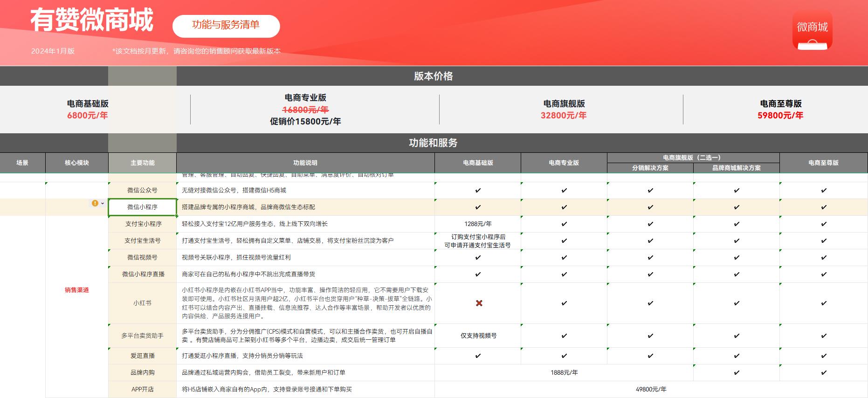Select the 支付宝生活号 feature cell
The image size is (868, 398).
click(x=143, y=240)
